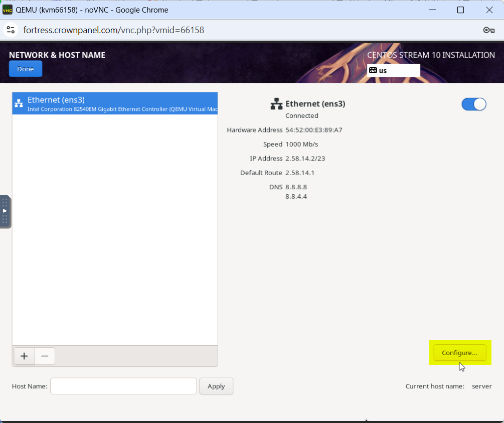This screenshot has width=504, height=423.
Task: Click DNS entry 8.8.8.8
Action: [x=296, y=187]
